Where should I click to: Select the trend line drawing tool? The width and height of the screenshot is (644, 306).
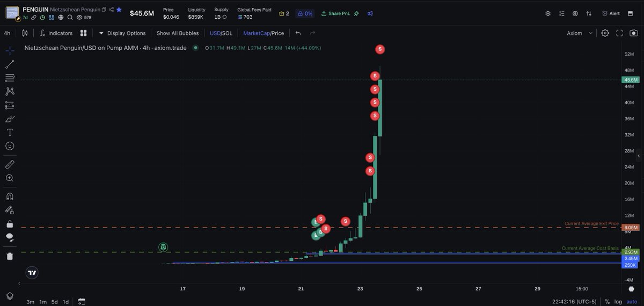10,64
